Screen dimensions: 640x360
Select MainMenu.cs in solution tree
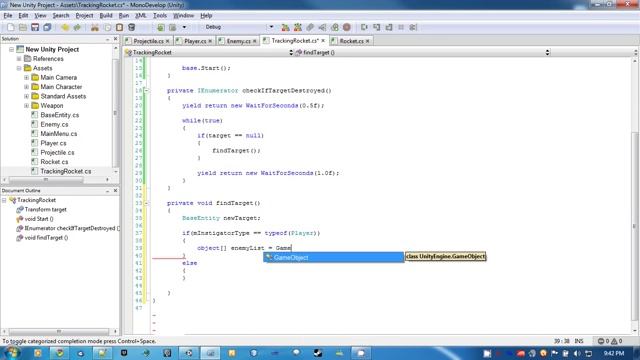click(x=58, y=134)
